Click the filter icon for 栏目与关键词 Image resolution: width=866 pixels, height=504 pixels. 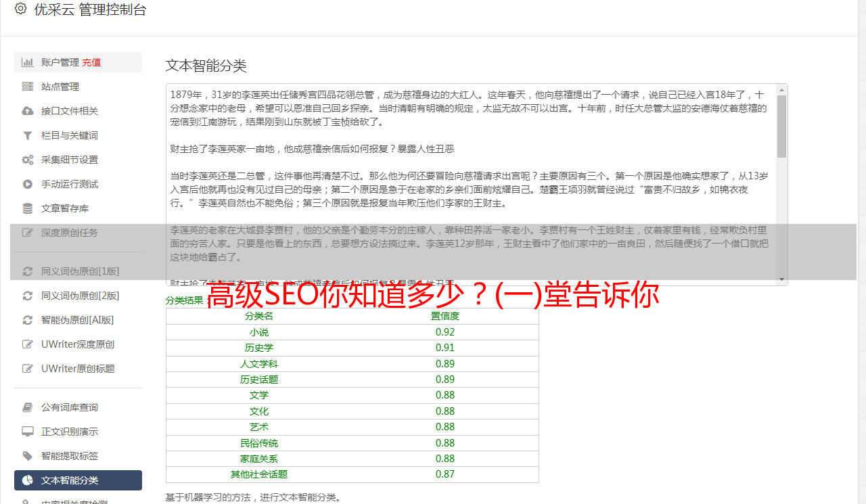[x=28, y=135]
